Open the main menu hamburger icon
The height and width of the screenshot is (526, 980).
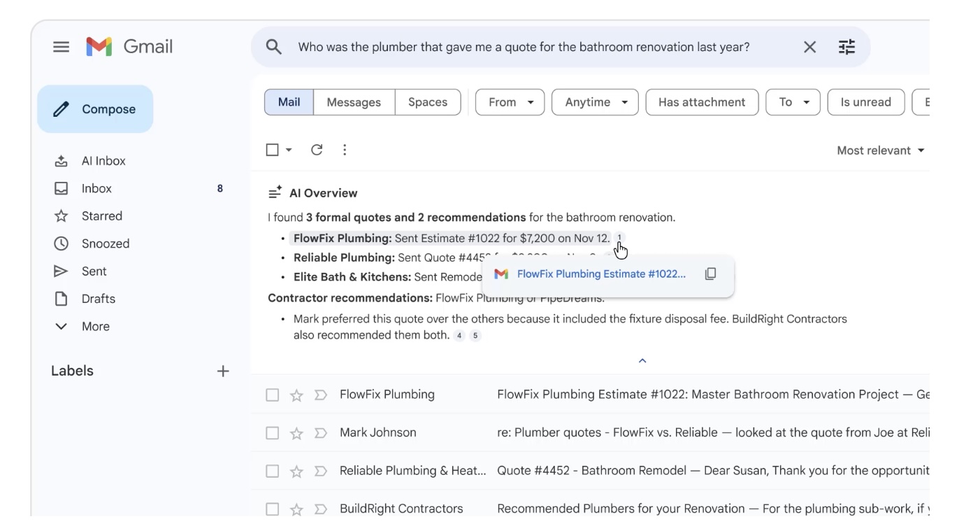(x=62, y=47)
